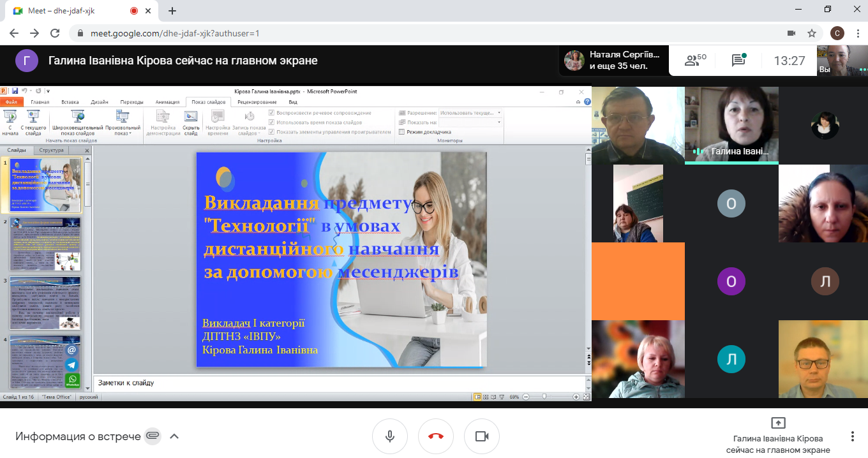Toggle Воспроизвести речевое сопровождение checkbox

(272, 113)
